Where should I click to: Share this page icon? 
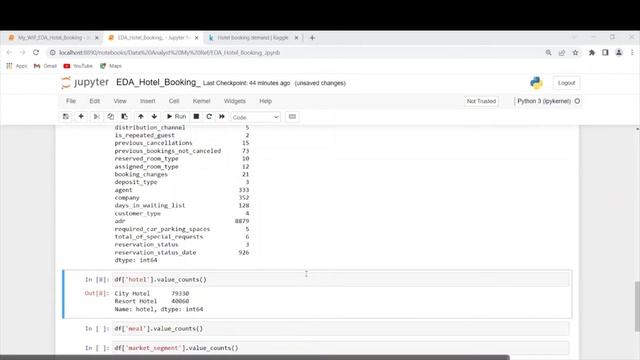tap(562, 53)
